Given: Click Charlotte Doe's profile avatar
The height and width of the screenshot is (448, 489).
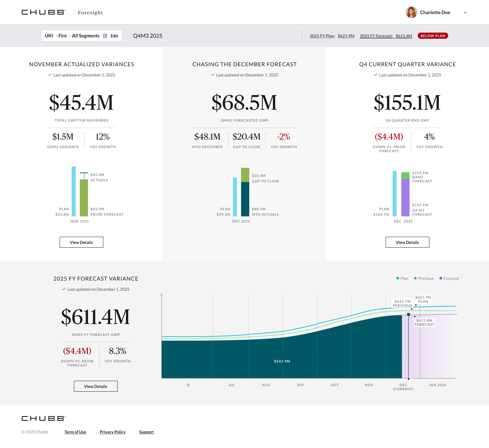Looking at the screenshot, I should click(x=412, y=12).
